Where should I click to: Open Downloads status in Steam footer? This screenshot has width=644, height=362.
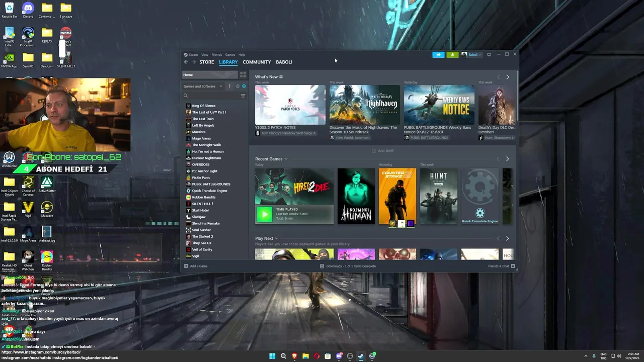tap(348, 266)
